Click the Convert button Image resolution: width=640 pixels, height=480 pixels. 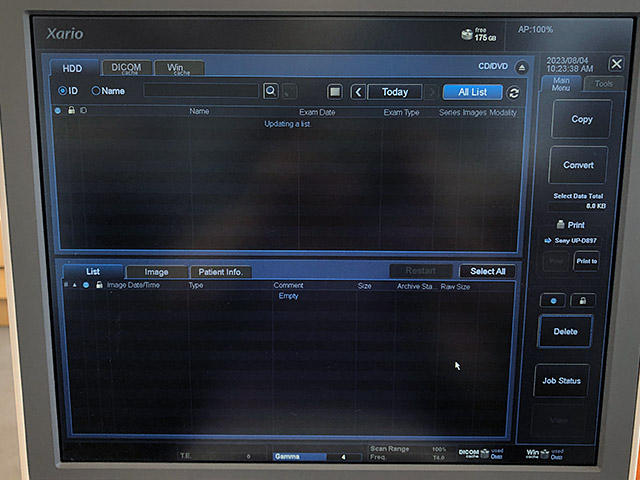pyautogui.click(x=578, y=165)
